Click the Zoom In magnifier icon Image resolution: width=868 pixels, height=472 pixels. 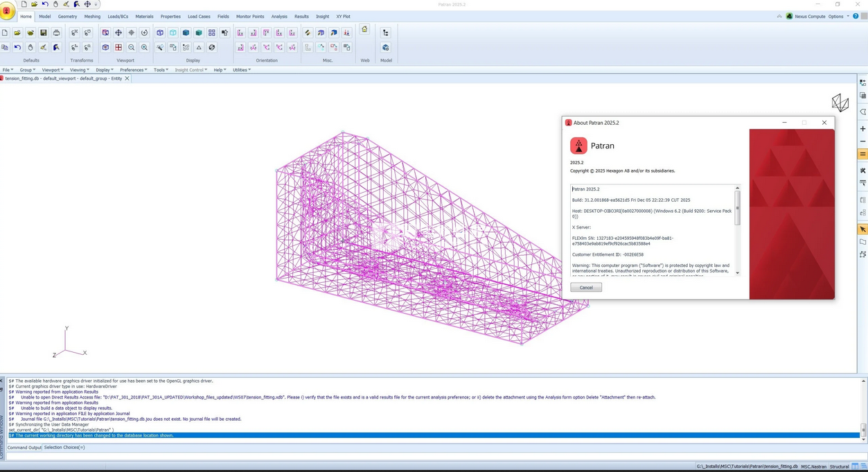144,48
